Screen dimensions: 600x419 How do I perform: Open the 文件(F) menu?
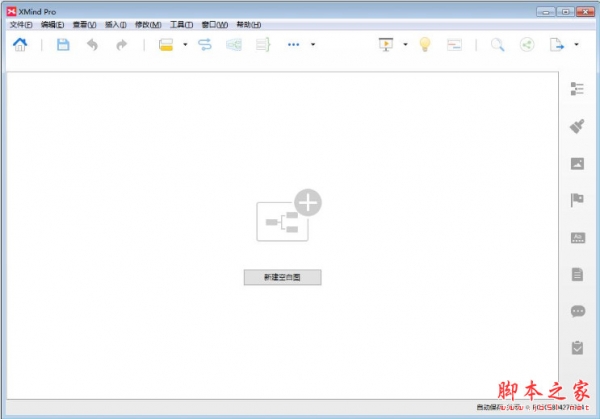click(21, 25)
